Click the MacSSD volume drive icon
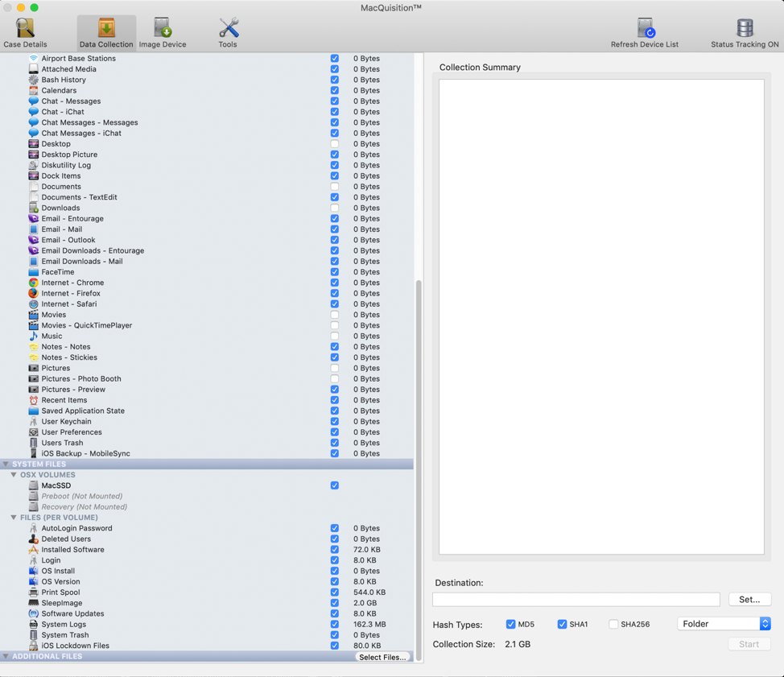This screenshot has width=784, height=677. coord(34,485)
